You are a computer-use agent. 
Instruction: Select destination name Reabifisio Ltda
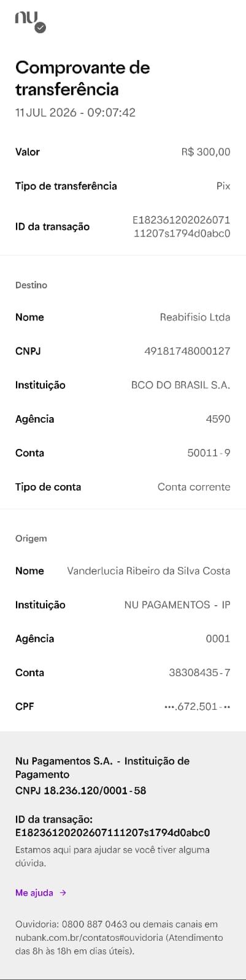[195, 317]
